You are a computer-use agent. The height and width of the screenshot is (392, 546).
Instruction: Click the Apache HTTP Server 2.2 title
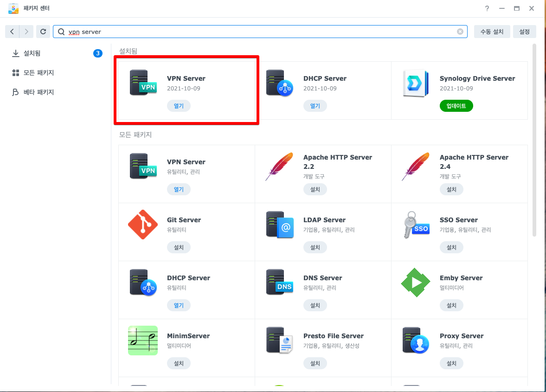pyautogui.click(x=337, y=162)
